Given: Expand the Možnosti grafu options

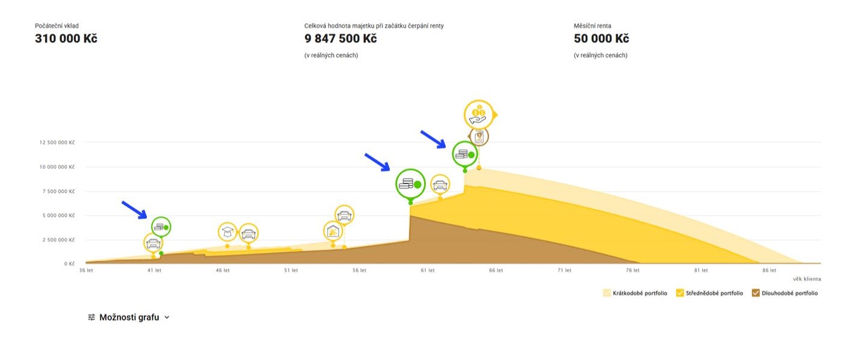Looking at the screenshot, I should coord(129,317).
